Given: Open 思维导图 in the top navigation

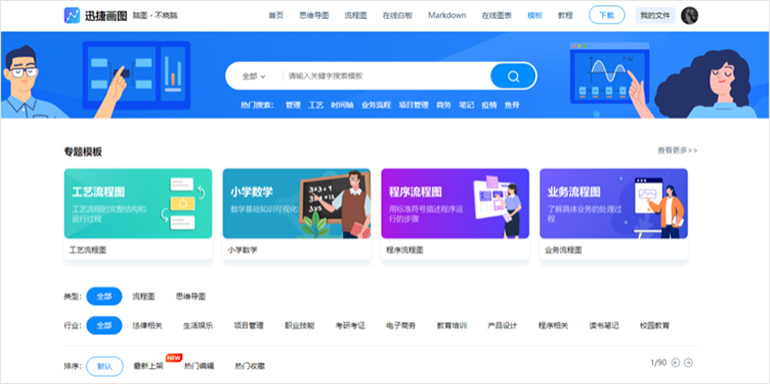Looking at the screenshot, I should point(314,15).
